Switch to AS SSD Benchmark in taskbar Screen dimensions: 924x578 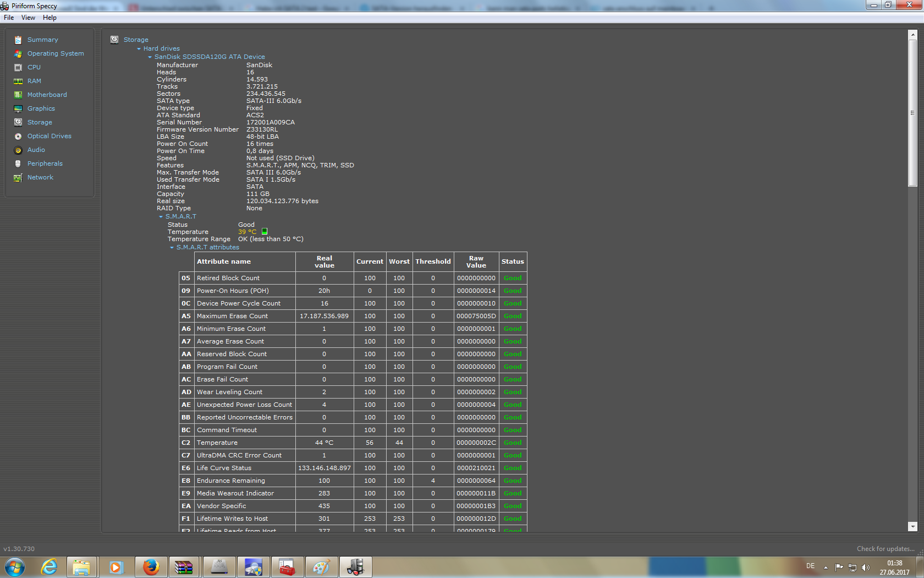pos(218,567)
